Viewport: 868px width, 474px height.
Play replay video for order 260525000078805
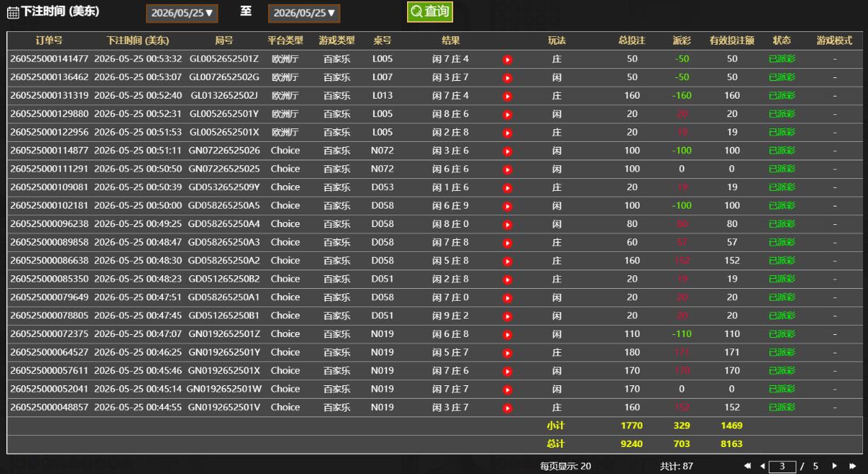507,316
